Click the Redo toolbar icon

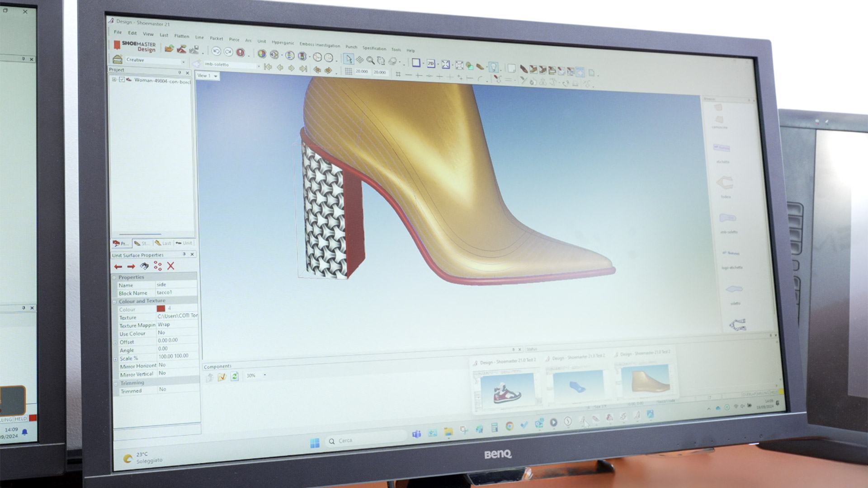coord(229,52)
